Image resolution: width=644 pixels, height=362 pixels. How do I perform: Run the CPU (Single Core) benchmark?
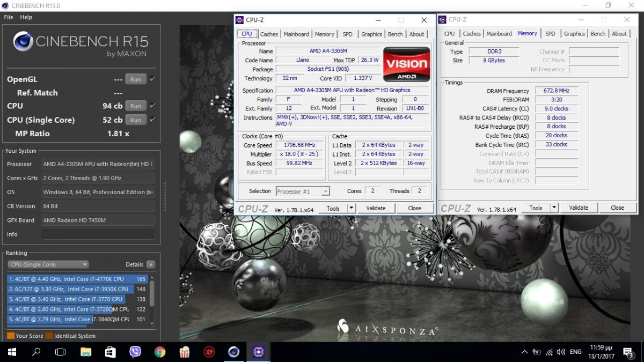pyautogui.click(x=136, y=120)
